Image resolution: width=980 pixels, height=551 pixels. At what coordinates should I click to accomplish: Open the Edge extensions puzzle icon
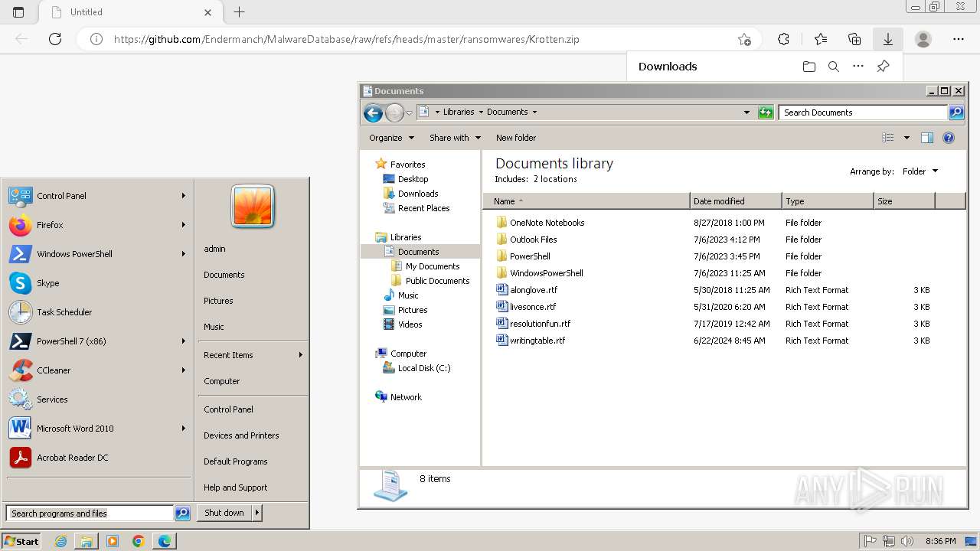783,39
